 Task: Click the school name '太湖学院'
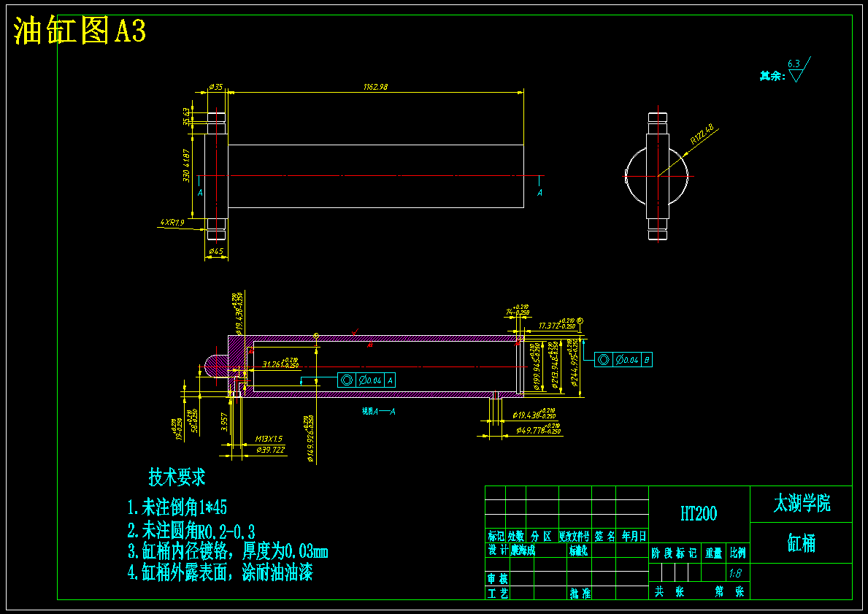coord(802,504)
